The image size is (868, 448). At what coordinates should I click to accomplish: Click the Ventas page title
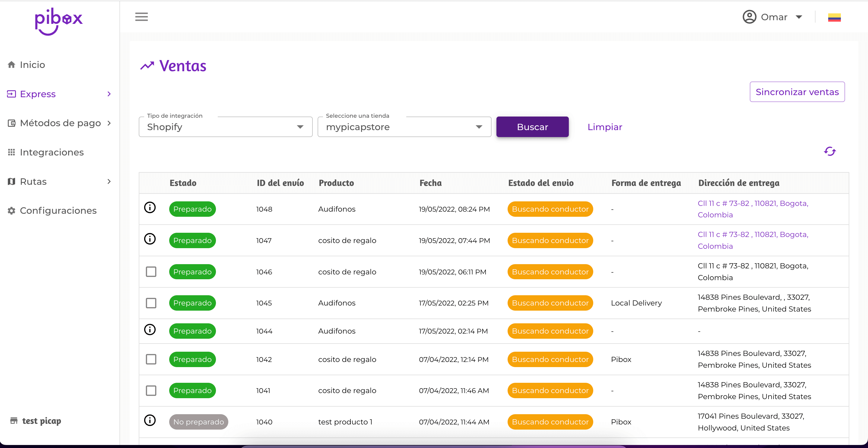point(183,66)
